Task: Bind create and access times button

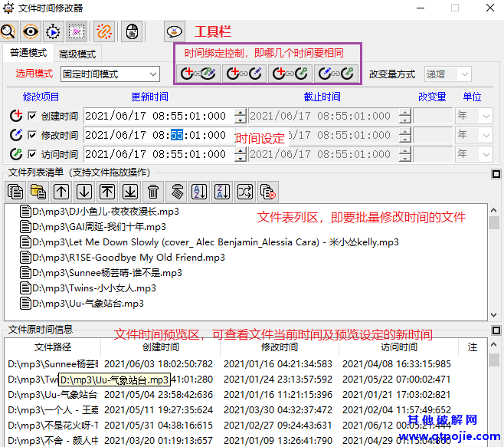Action: (x=290, y=74)
